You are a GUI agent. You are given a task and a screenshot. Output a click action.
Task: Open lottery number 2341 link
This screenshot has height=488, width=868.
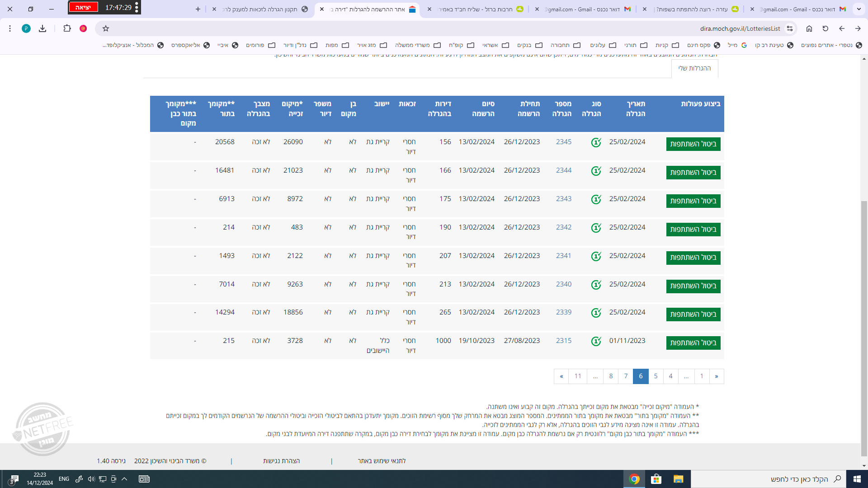564,256
